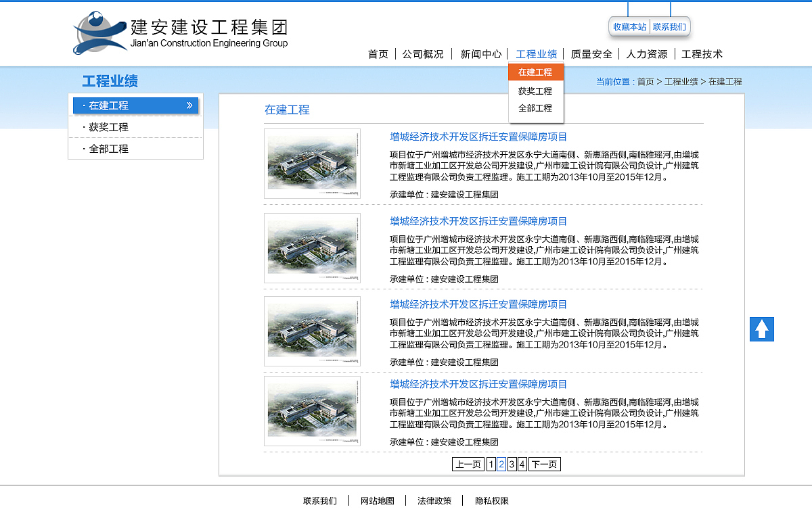Choose 获奖工程 from the open dropdown menu
Image resolution: width=812 pixels, height=524 pixels.
pos(535,90)
